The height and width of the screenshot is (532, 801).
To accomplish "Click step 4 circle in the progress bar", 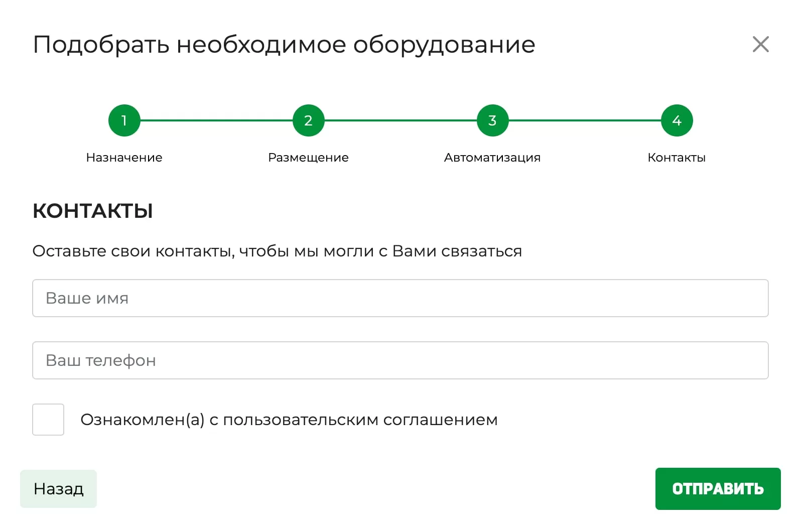I will click(x=677, y=120).
